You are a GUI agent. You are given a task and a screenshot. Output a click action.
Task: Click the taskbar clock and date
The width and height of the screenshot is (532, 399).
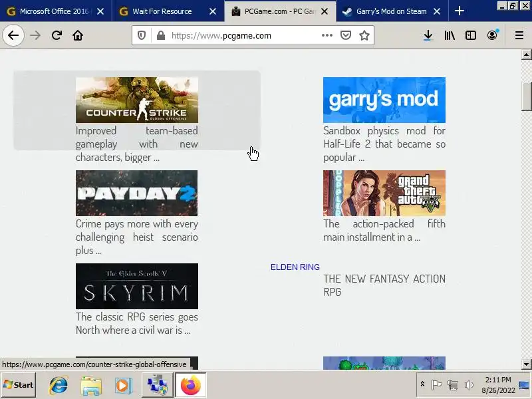[x=498, y=385]
